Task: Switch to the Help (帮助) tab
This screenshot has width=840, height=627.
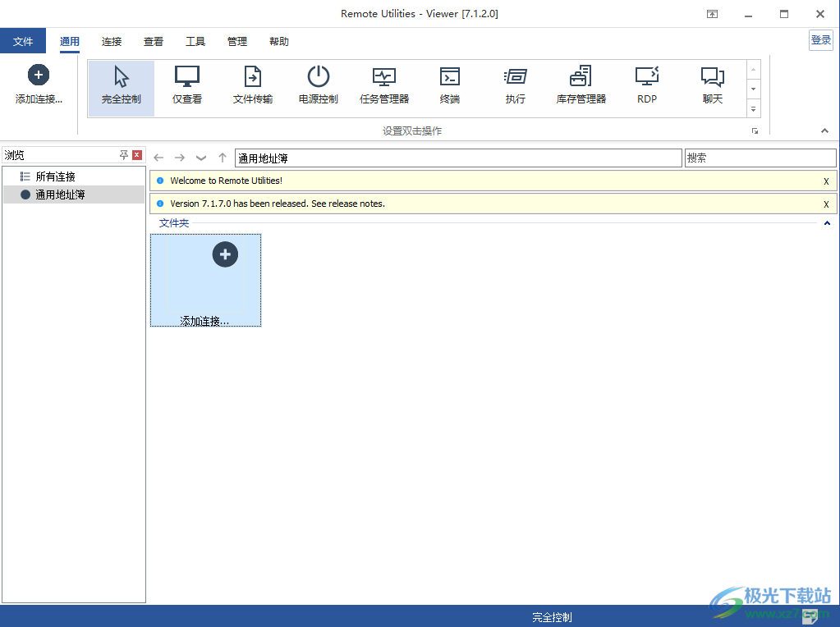Action: point(278,41)
